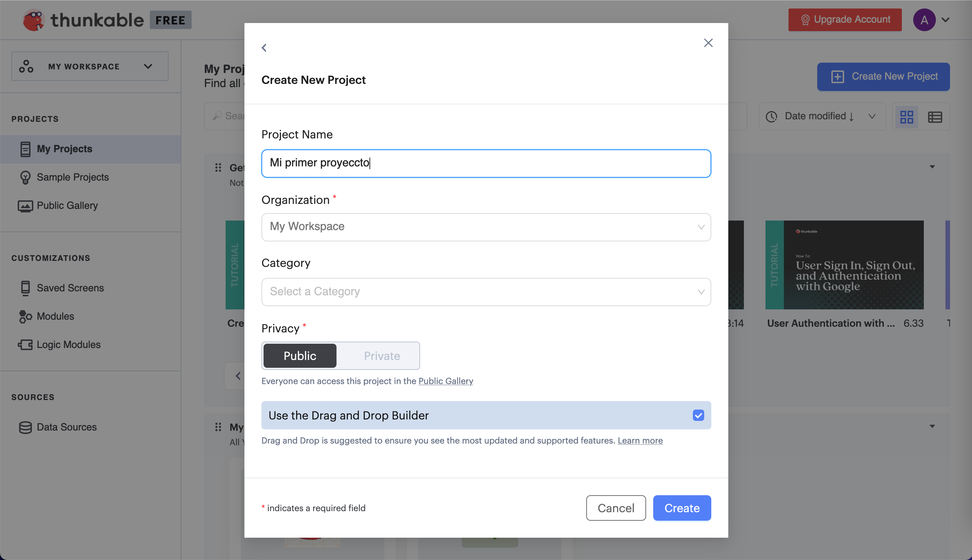Click into the Project Name field
This screenshot has width=972, height=560.
click(x=486, y=164)
